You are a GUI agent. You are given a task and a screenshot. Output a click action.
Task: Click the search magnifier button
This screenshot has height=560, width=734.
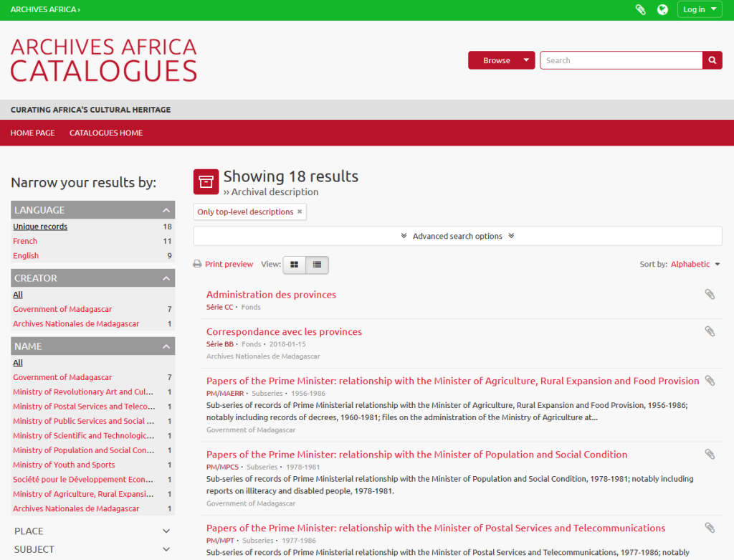712,60
